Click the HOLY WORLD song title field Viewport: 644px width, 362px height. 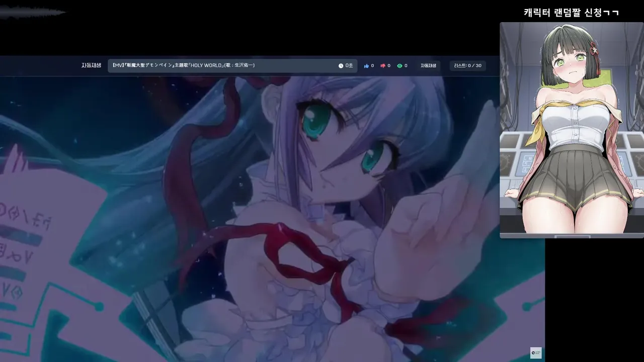(232, 66)
